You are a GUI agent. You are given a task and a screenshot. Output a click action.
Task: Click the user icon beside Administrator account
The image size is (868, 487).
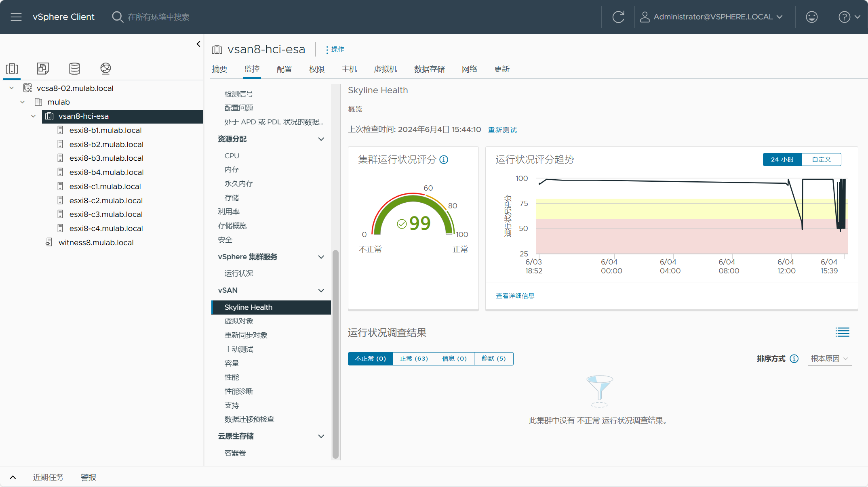[645, 17]
